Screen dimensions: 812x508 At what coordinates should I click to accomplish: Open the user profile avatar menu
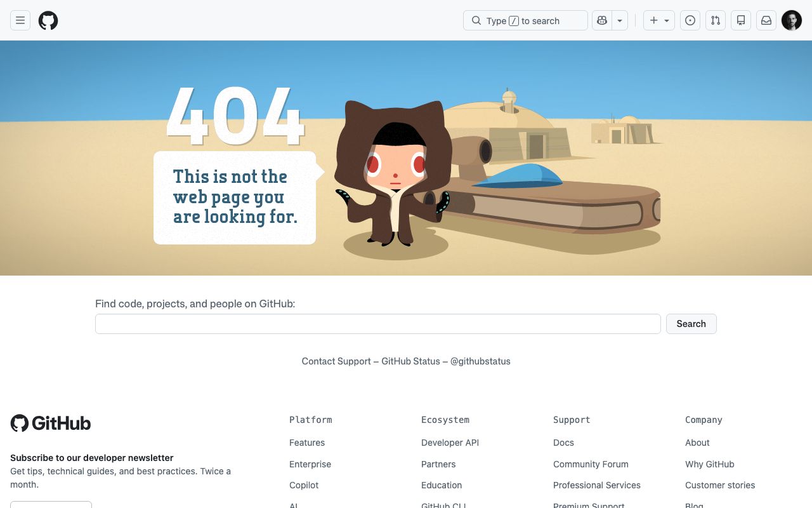coord(792,20)
